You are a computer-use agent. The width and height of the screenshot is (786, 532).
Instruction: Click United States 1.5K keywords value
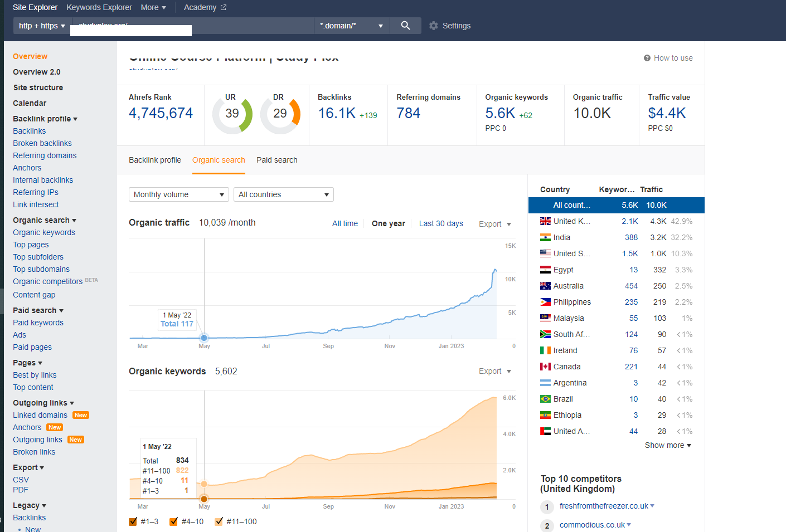coord(630,253)
